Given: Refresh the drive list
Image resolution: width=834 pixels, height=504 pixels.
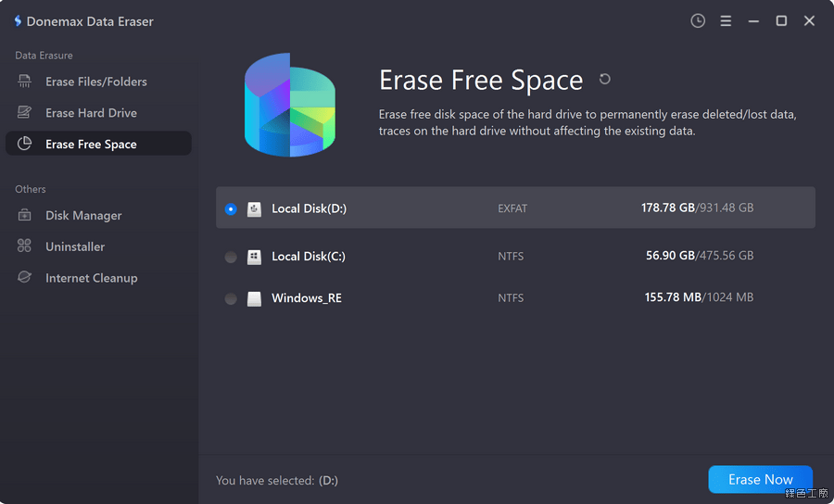Looking at the screenshot, I should point(605,80).
